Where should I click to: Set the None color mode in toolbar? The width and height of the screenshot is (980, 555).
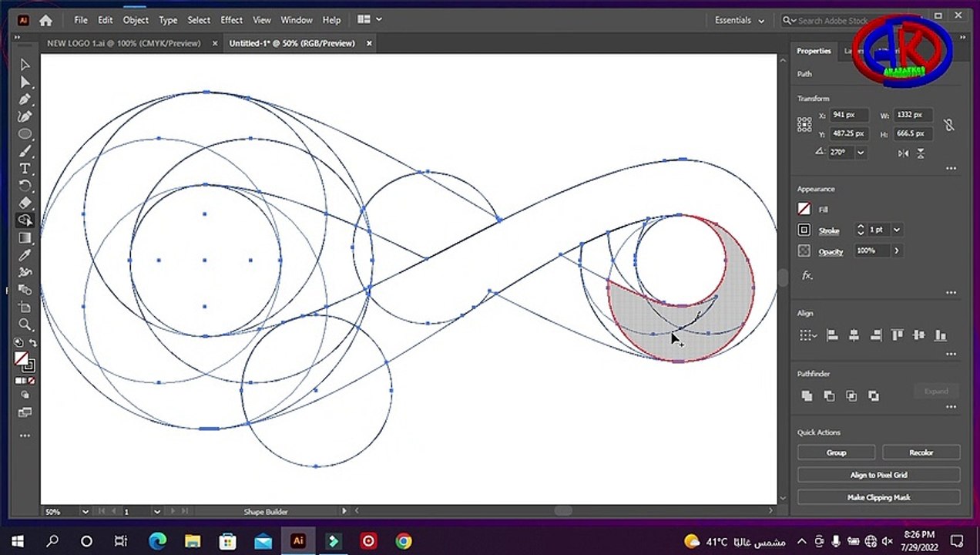[31, 381]
